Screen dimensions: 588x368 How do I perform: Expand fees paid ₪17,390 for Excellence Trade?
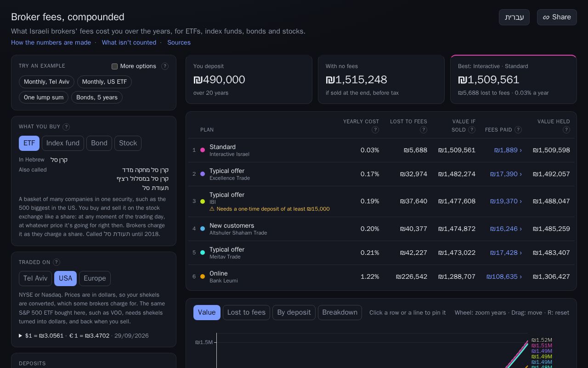coord(506,174)
